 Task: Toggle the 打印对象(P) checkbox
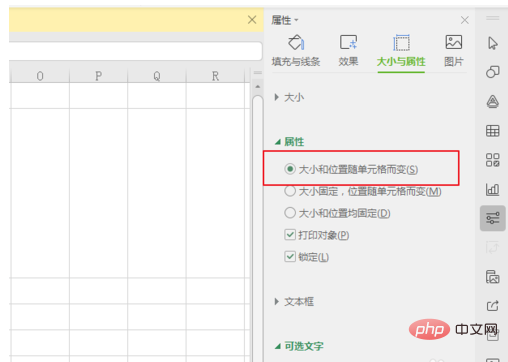coord(317,235)
